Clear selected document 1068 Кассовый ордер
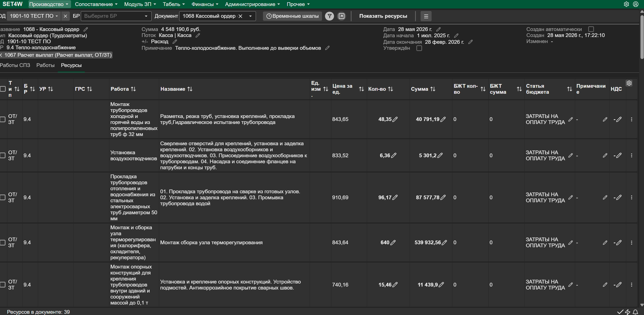Image resolution: width=644 pixels, height=315 pixels. (x=240, y=16)
